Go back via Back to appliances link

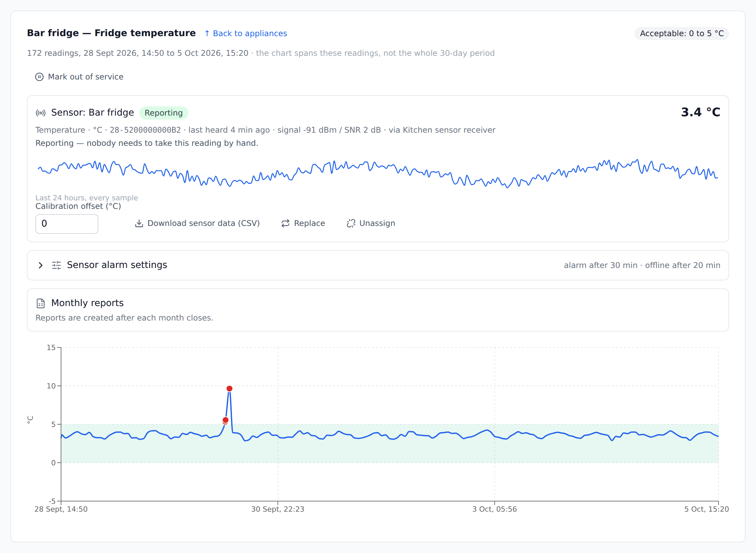(245, 33)
